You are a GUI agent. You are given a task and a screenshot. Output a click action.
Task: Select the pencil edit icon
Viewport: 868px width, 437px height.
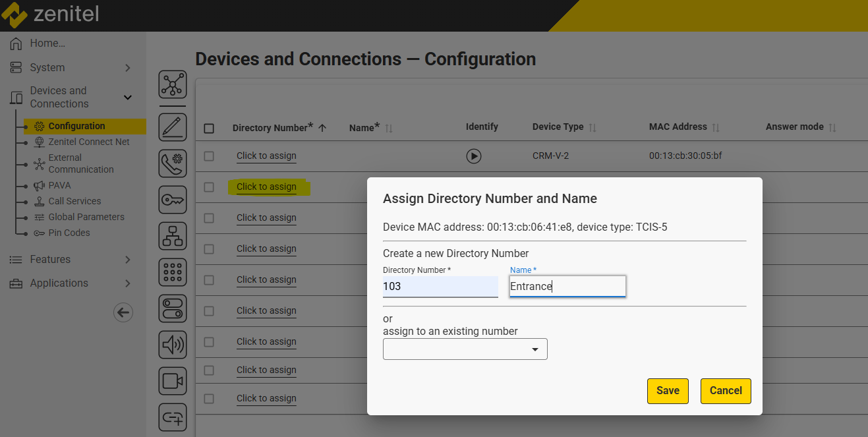[173, 127]
